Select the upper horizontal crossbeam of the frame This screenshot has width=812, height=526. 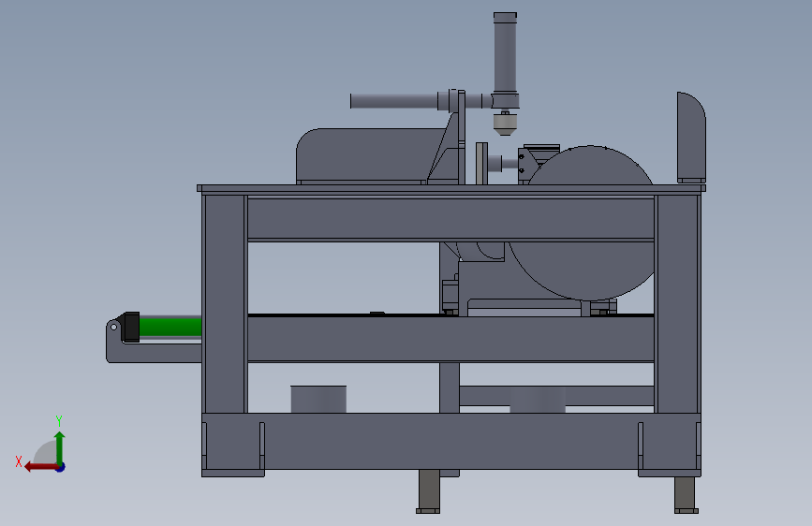(450, 217)
